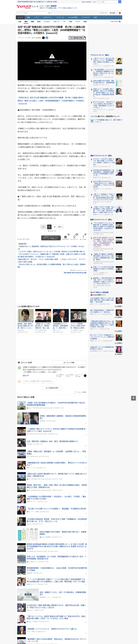Open settings via the gear icon
The width and height of the screenshot is (138, 644).
[120, 13]
